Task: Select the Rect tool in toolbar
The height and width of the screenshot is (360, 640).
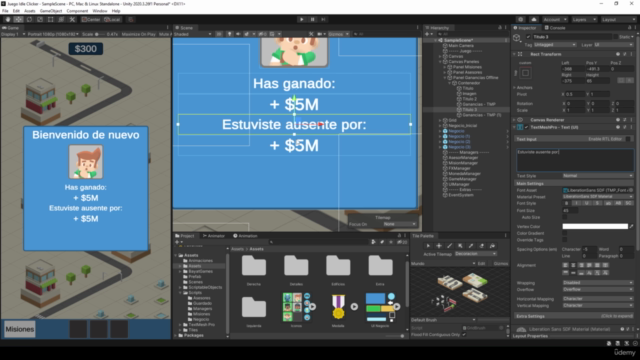Action: tap(51, 19)
